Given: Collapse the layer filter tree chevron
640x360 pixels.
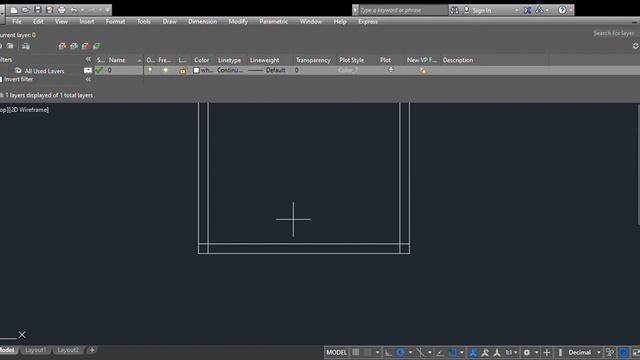Looking at the screenshot, I should coord(88,60).
